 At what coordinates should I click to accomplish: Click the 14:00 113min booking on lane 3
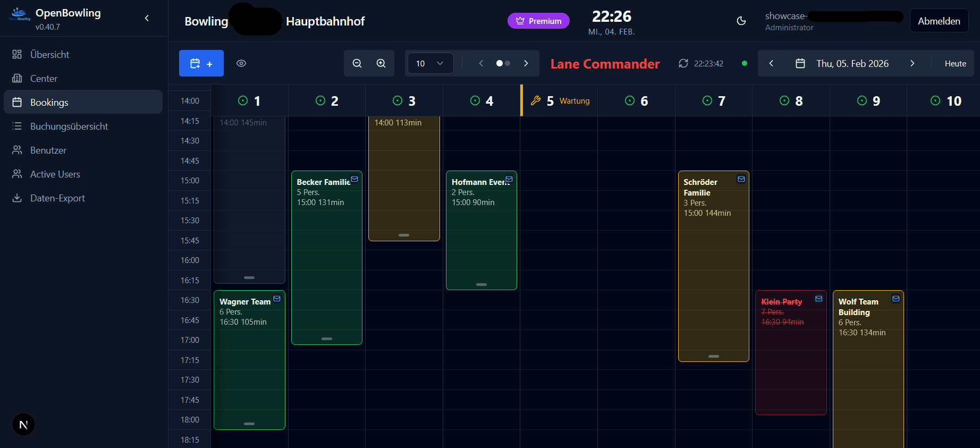click(x=404, y=178)
